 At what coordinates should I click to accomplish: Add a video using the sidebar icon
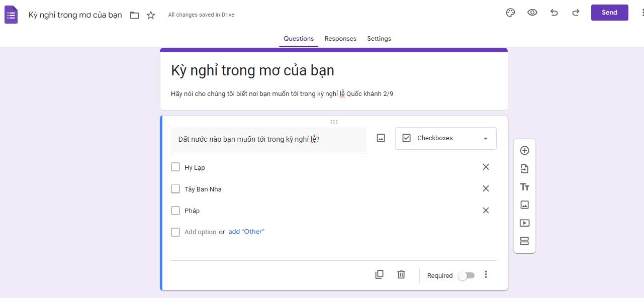tap(524, 223)
